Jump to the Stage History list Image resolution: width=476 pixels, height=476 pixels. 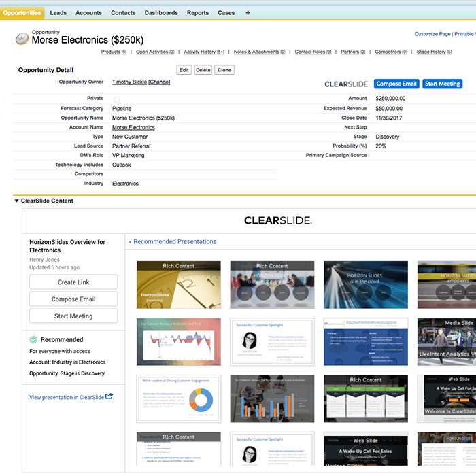pyautogui.click(x=434, y=52)
